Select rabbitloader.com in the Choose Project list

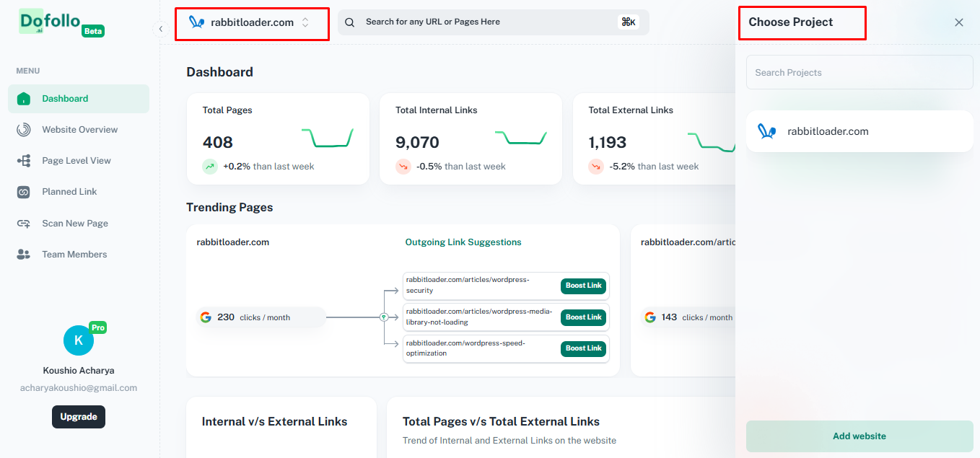(859, 131)
